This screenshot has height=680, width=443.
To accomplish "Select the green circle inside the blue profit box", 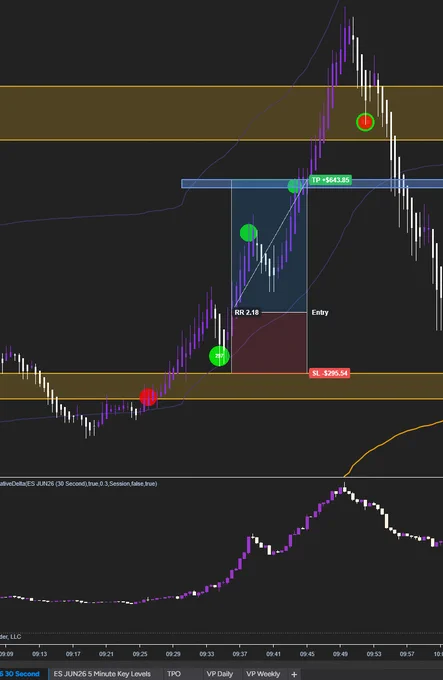I will 248,233.
